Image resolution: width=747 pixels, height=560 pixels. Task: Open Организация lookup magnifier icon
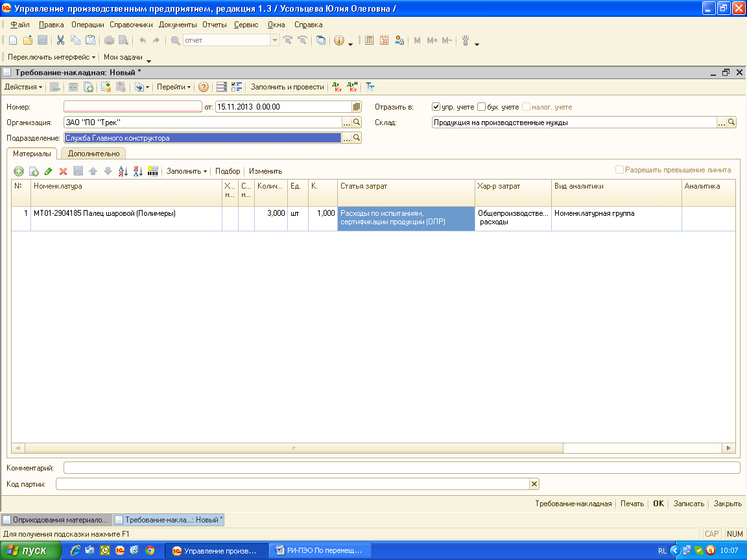click(357, 122)
